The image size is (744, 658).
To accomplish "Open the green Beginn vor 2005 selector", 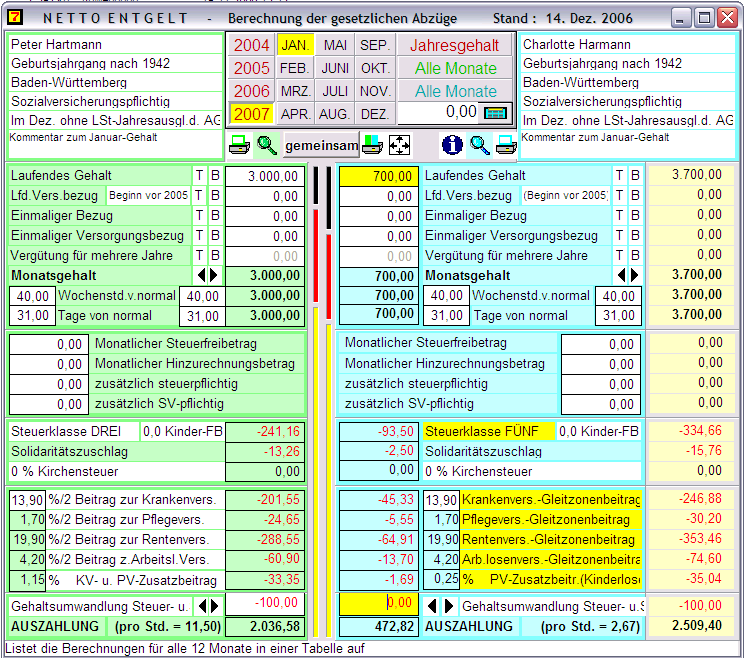I will [148, 196].
